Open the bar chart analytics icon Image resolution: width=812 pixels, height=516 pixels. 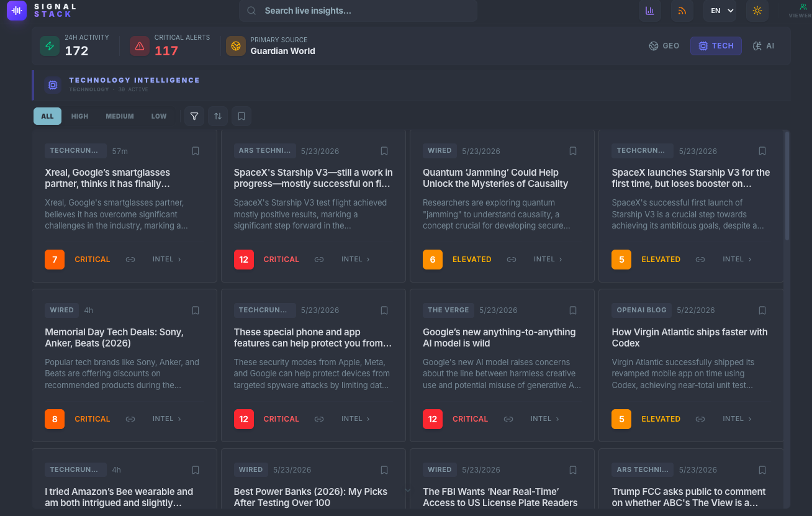pyautogui.click(x=650, y=11)
